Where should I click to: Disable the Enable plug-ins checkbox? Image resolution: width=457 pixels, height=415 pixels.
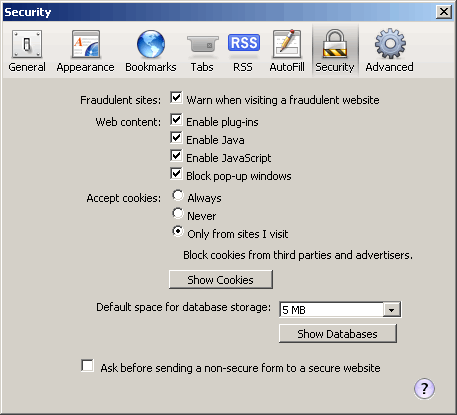click(176, 120)
